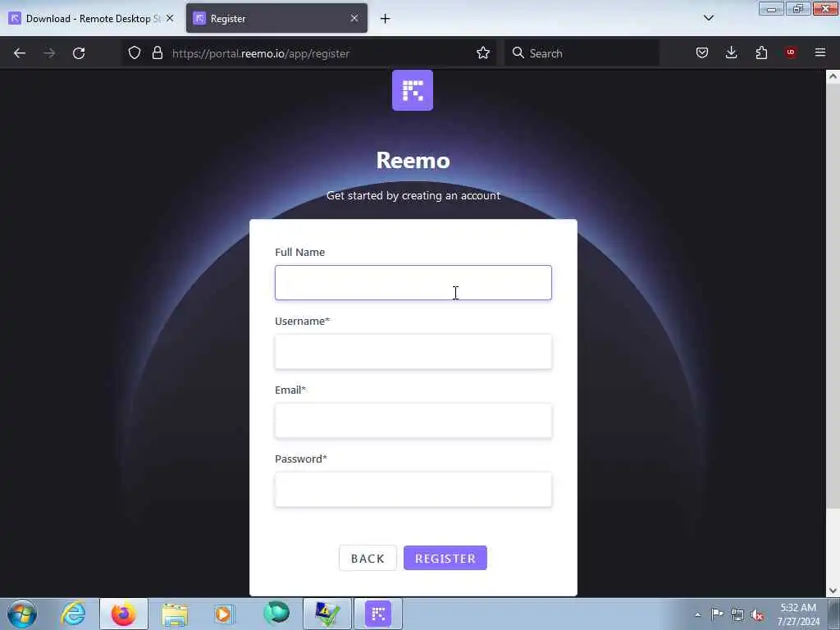Open Windows Explorer folder in taskbar
Screen dimensions: 840x630
(x=175, y=614)
